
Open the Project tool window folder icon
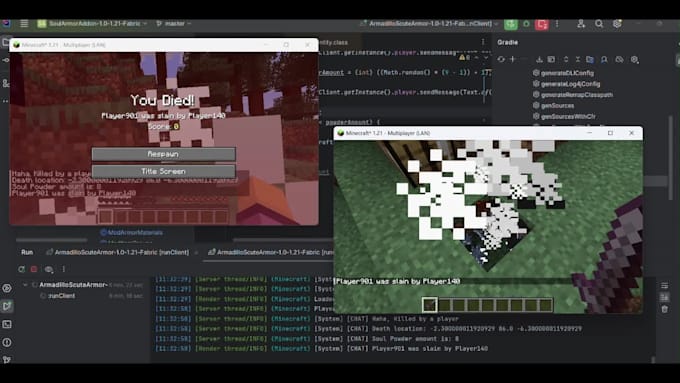tap(5, 42)
